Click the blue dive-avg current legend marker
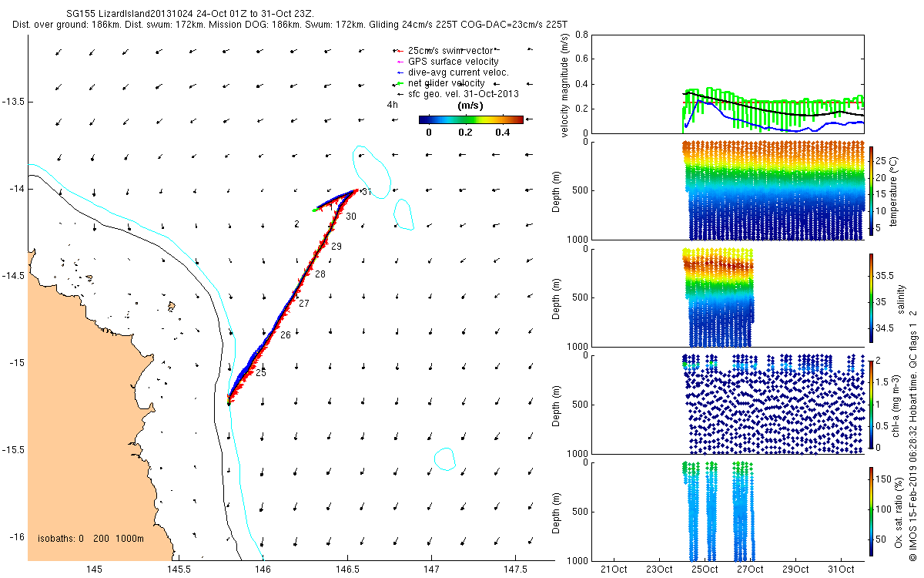Image resolution: width=924 pixels, height=578 pixels. coord(399,72)
